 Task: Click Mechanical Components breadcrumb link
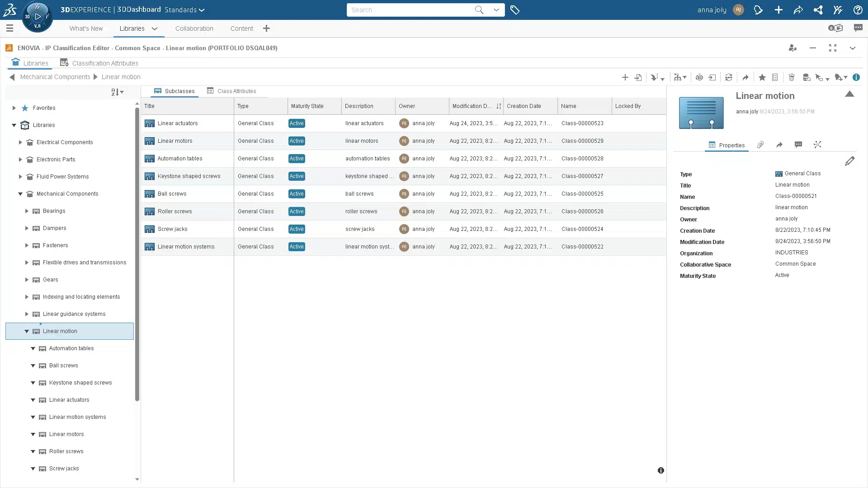click(x=55, y=77)
